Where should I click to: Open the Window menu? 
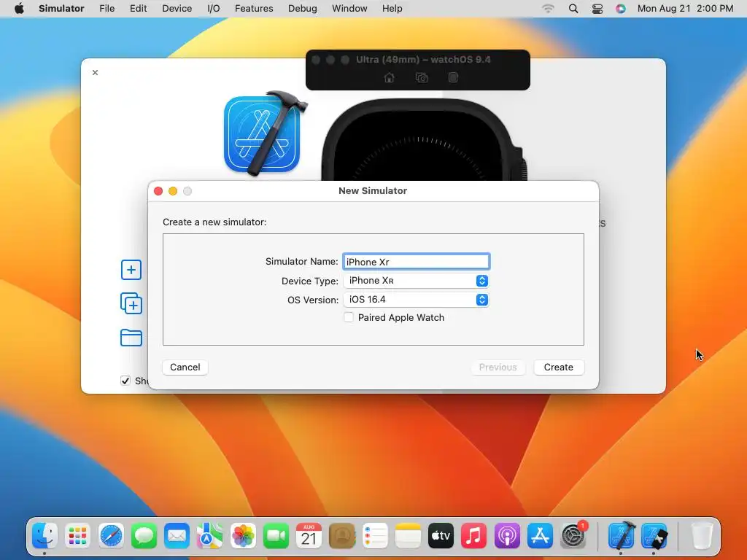click(x=349, y=9)
